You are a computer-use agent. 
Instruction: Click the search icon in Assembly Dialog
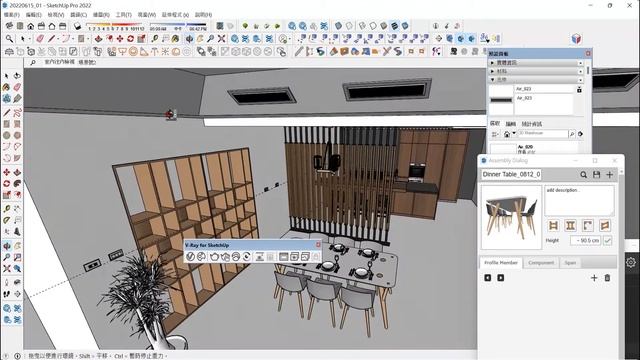click(x=584, y=175)
